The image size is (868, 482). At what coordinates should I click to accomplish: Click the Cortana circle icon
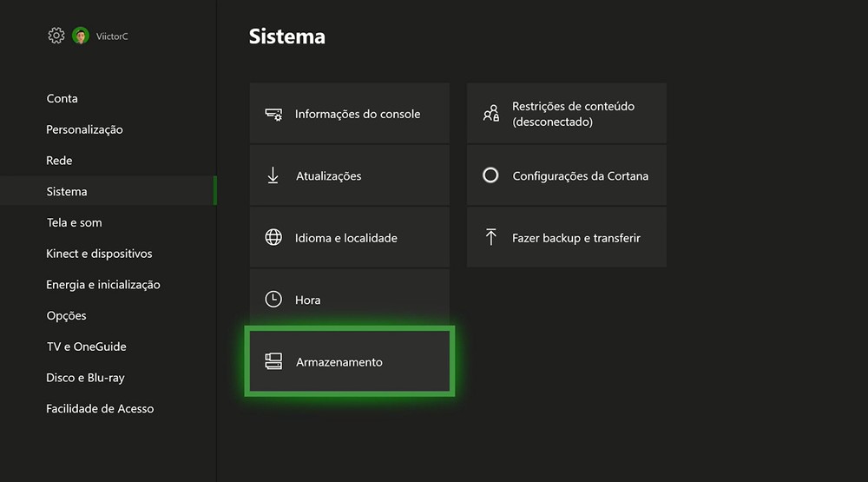tap(490, 175)
